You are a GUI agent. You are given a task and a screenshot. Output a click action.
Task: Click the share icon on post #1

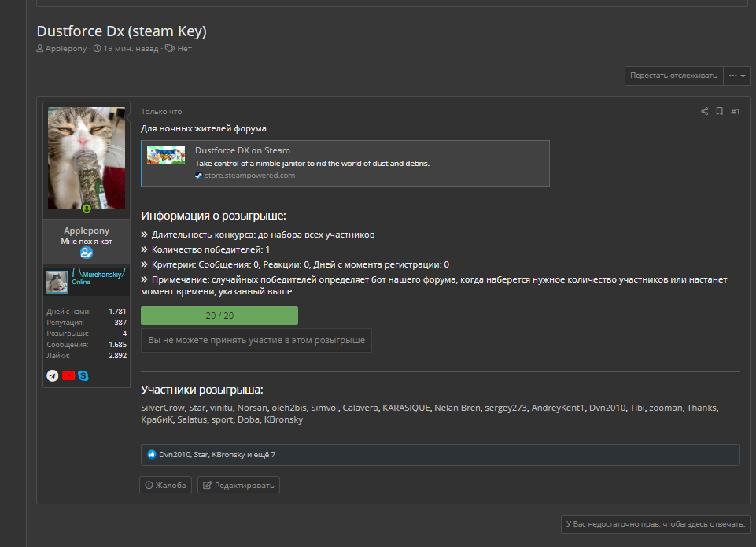tap(704, 112)
